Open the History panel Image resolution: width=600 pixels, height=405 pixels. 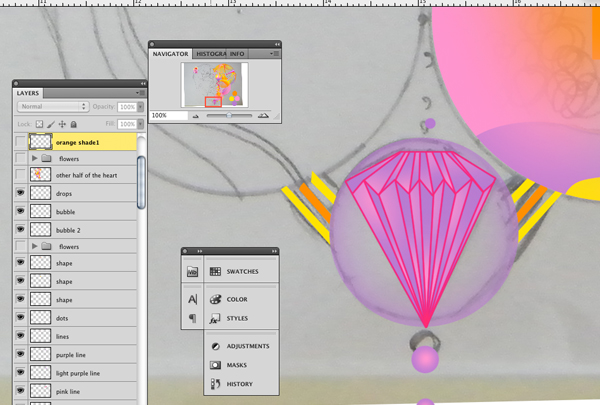click(241, 384)
